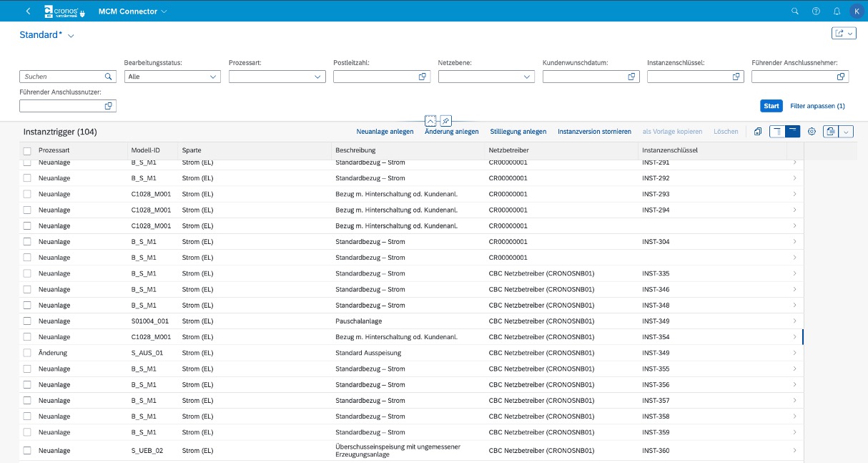Check the Änderung row checkbox
Image resolution: width=868 pixels, height=463 pixels.
point(27,353)
